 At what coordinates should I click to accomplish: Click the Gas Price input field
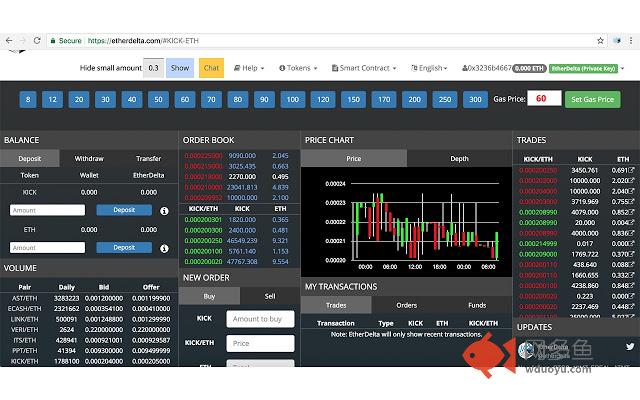(x=544, y=98)
